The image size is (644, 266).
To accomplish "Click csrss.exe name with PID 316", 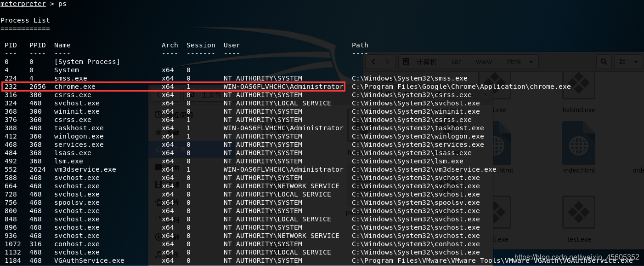I will [73, 95].
